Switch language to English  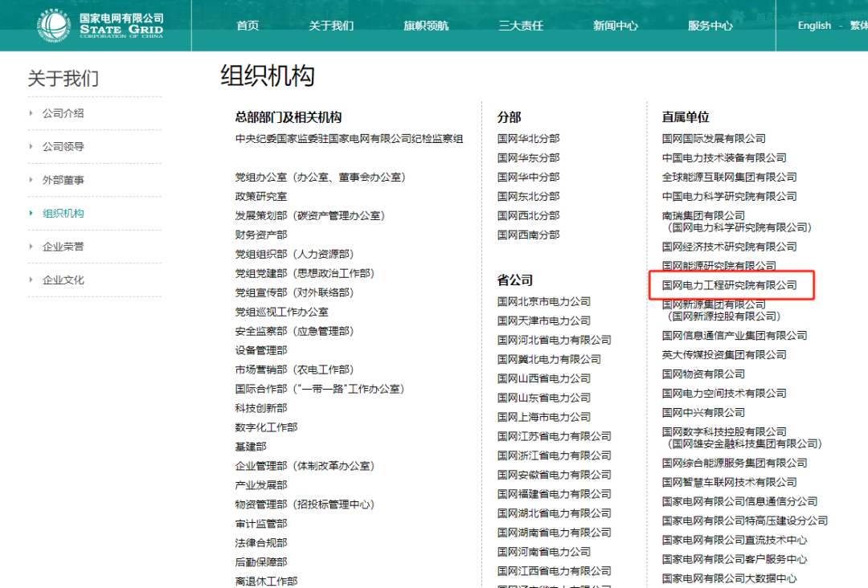click(x=814, y=26)
